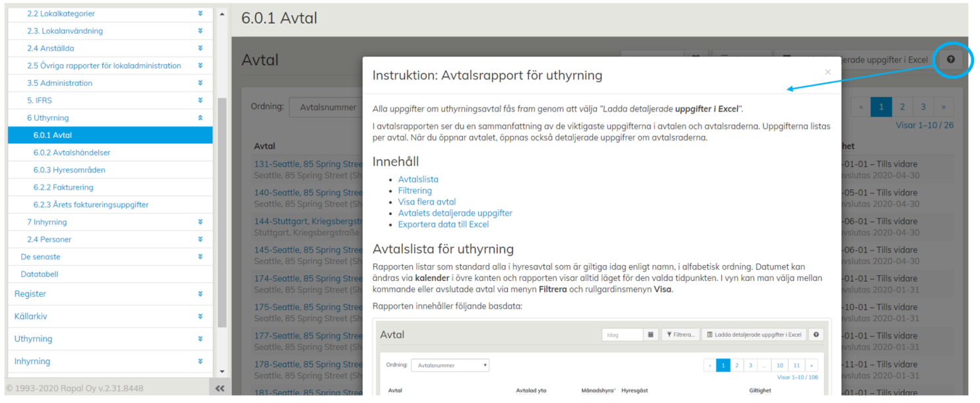980x403 pixels.
Task: Click the help question mark icon
Action: click(x=950, y=60)
